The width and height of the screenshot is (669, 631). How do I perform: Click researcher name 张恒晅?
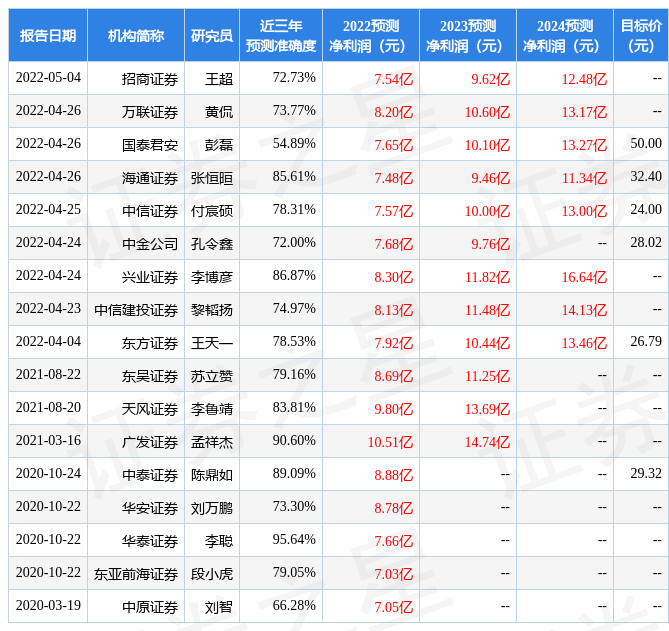(x=212, y=178)
